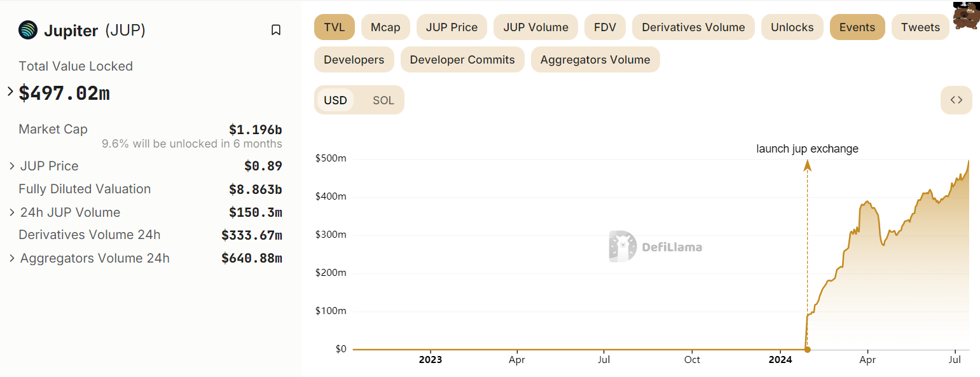
Task: Toggle the TVL chart metric
Action: coord(335,27)
